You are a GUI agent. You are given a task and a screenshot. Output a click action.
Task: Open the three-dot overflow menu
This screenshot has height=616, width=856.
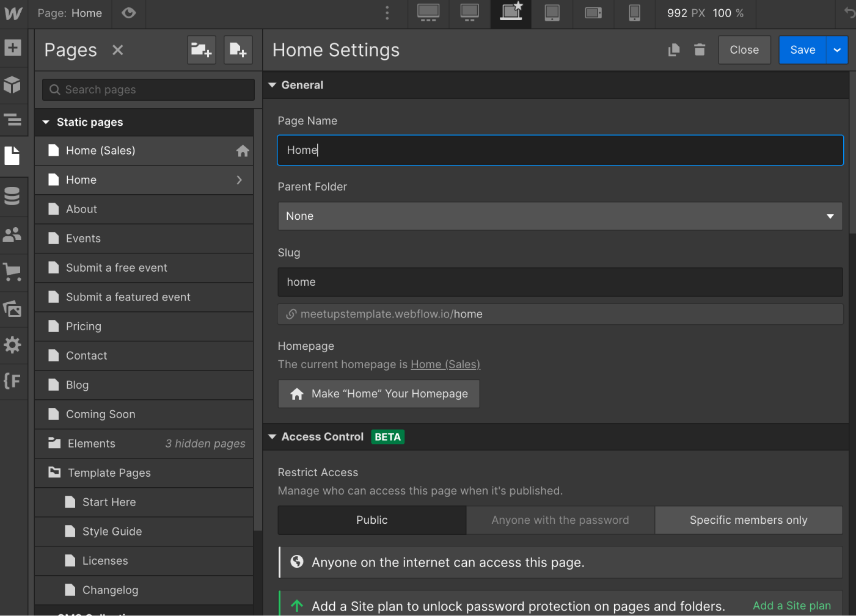387,12
